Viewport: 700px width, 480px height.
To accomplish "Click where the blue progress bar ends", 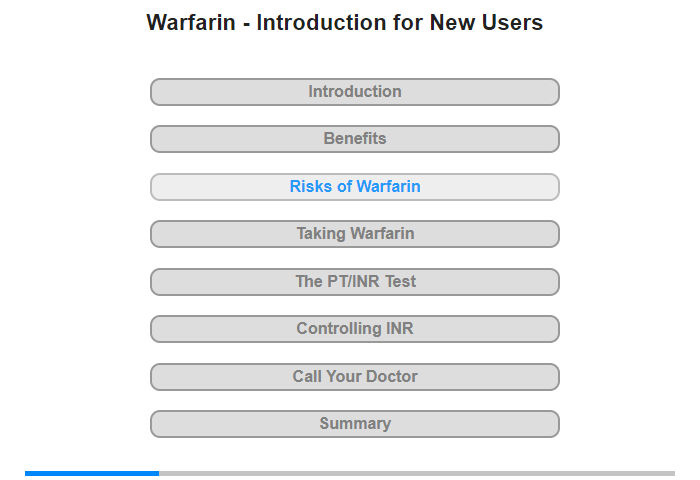I will click(158, 473).
